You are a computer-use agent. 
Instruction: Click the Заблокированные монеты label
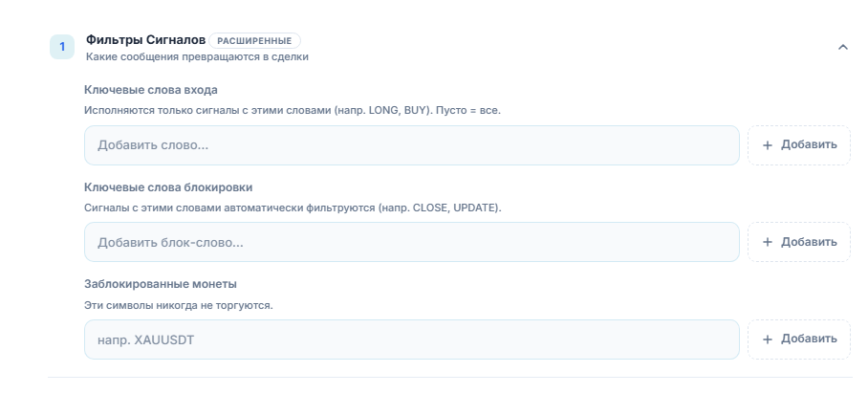(x=161, y=284)
